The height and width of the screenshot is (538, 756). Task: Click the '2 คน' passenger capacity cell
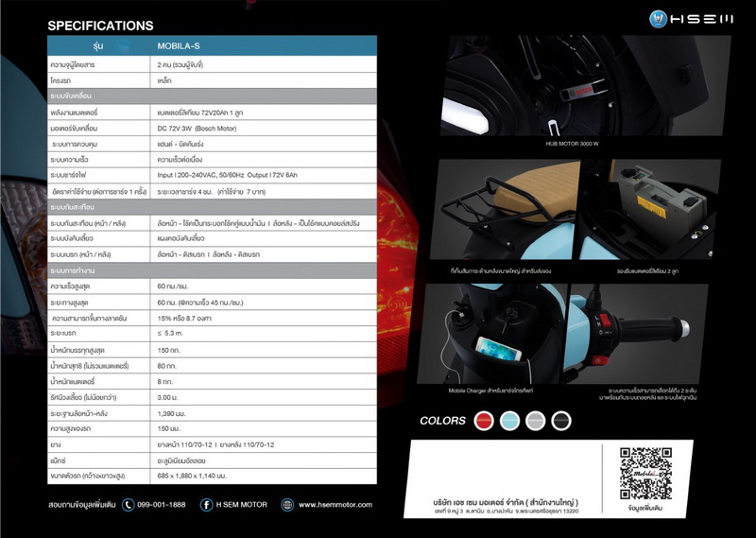pos(264,64)
